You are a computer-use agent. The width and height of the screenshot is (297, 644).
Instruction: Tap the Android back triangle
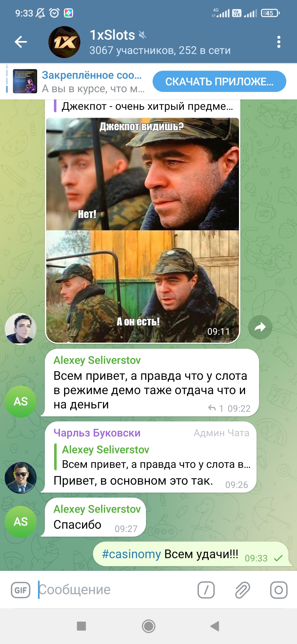[215, 626]
